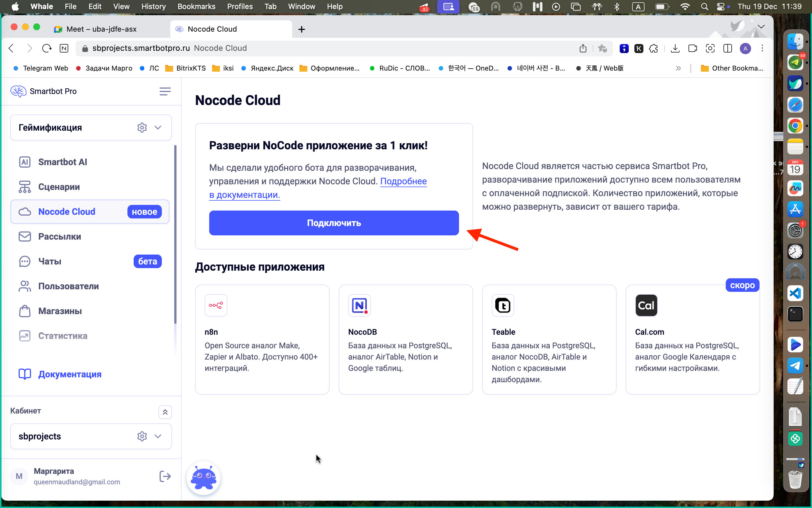
Task: Click the NocoDB app icon
Action: click(359, 305)
